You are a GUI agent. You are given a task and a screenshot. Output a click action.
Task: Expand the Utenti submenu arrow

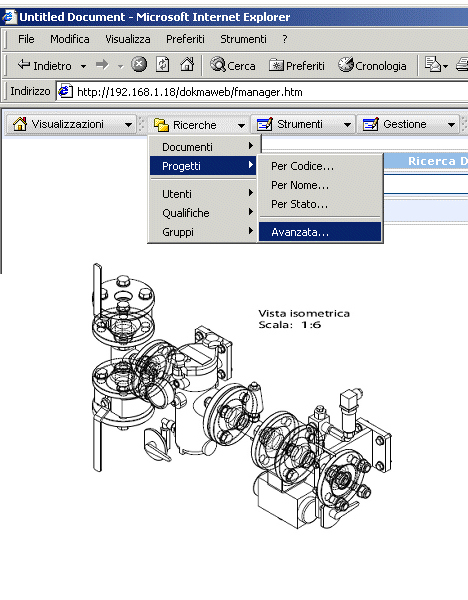tap(251, 192)
